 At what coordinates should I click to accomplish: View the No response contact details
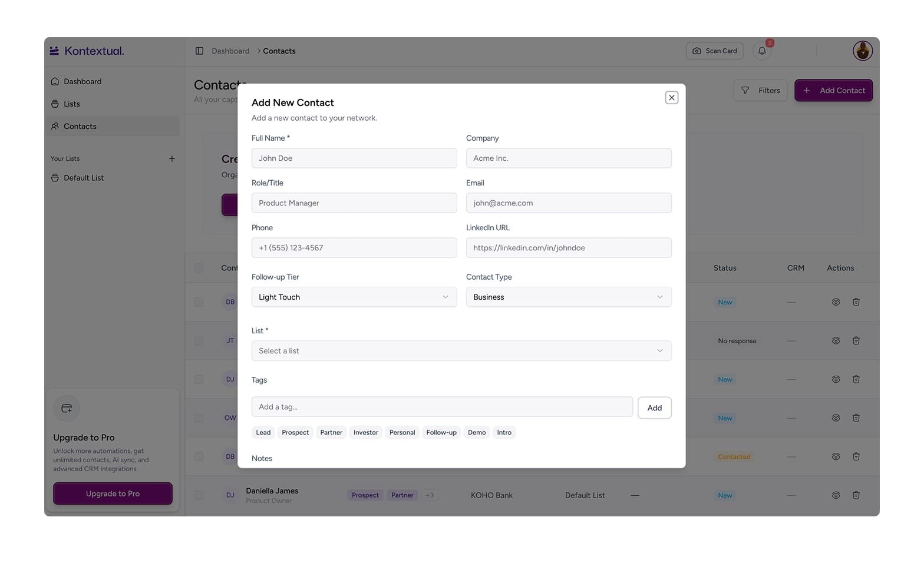coord(836,341)
